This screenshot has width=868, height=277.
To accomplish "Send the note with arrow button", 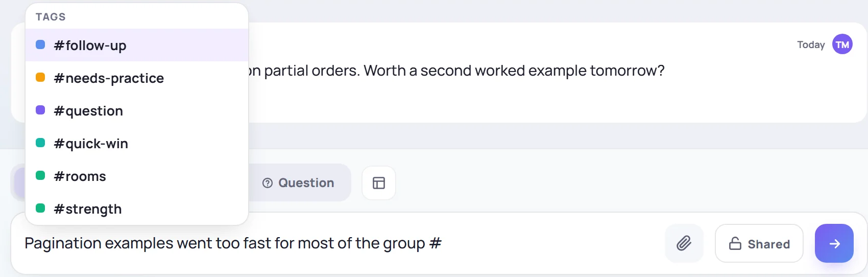I will pyautogui.click(x=834, y=243).
